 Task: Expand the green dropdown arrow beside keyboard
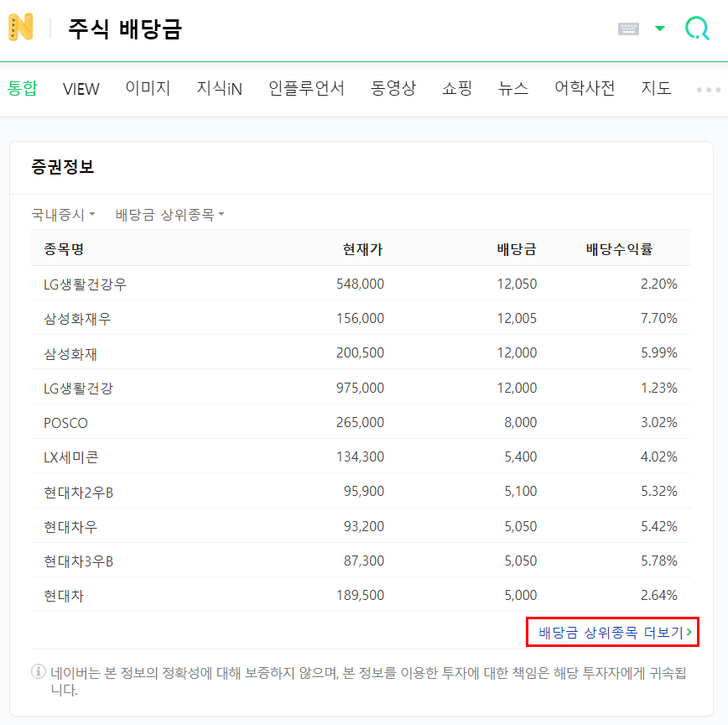point(660,29)
